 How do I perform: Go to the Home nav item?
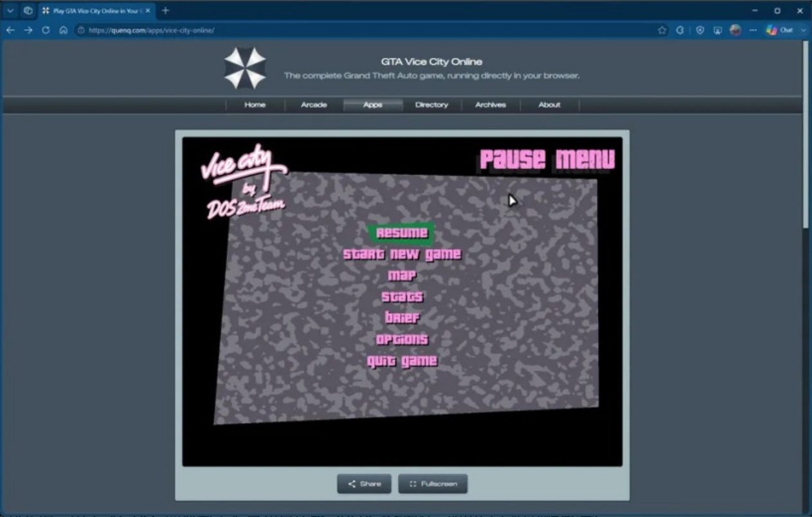coord(255,105)
